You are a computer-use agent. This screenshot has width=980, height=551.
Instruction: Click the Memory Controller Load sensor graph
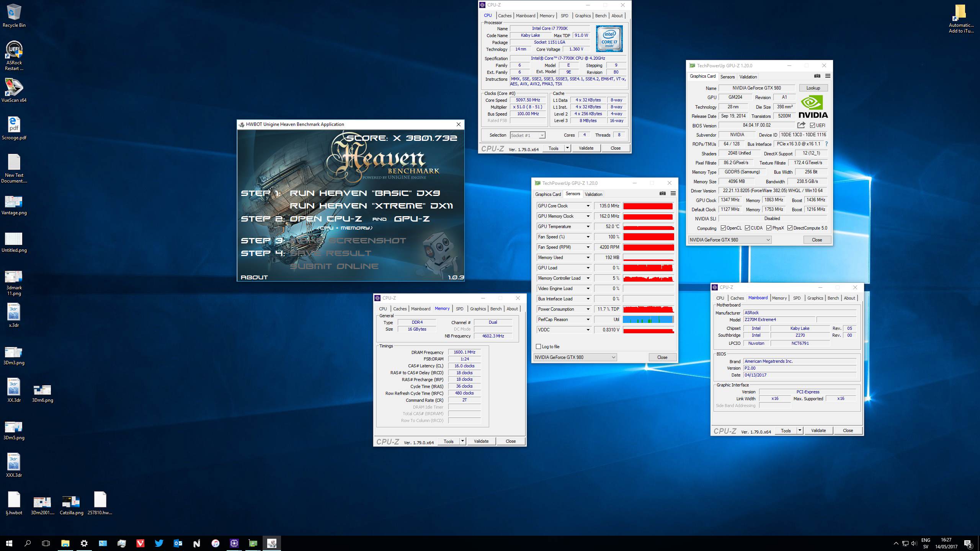[x=648, y=278]
